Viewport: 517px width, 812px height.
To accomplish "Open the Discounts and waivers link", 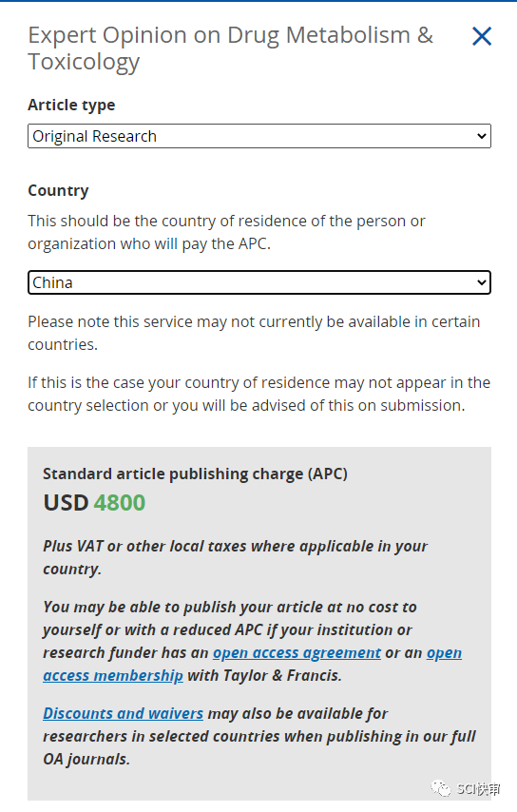I will [124, 714].
